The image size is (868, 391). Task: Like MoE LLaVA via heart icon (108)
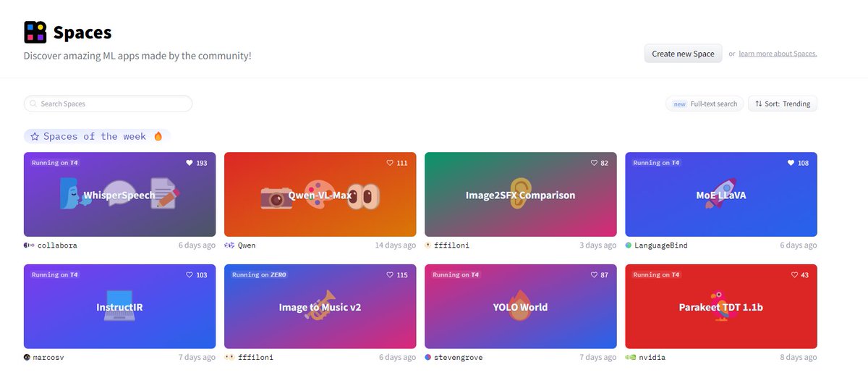pos(791,163)
